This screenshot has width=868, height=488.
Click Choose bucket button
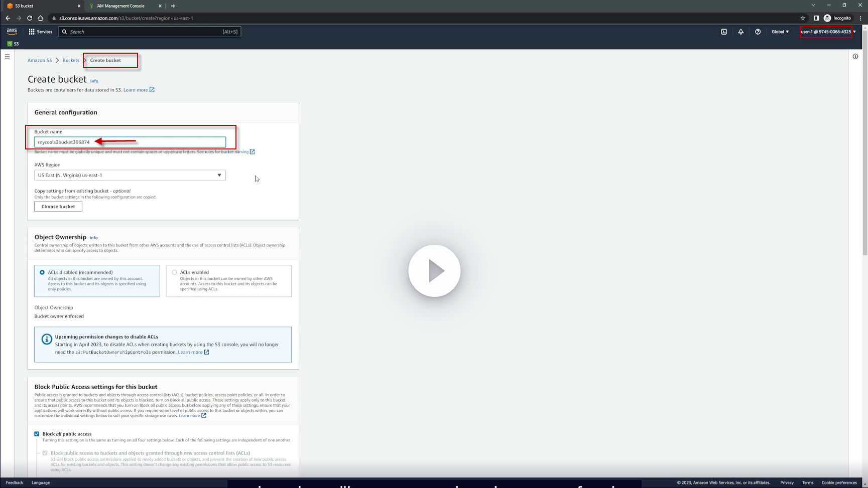click(58, 207)
